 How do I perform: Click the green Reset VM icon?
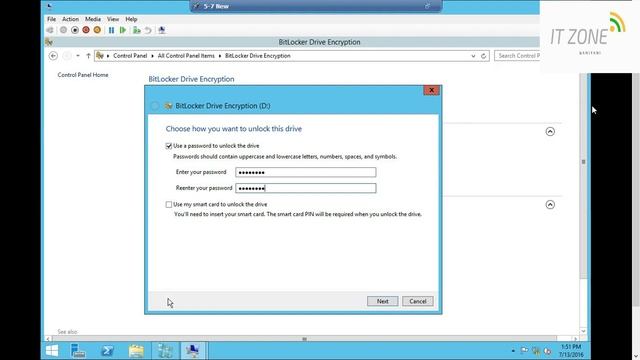point(122,30)
